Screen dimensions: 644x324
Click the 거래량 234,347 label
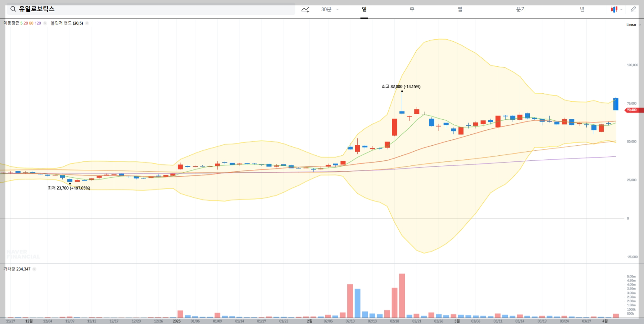[x=17, y=269]
